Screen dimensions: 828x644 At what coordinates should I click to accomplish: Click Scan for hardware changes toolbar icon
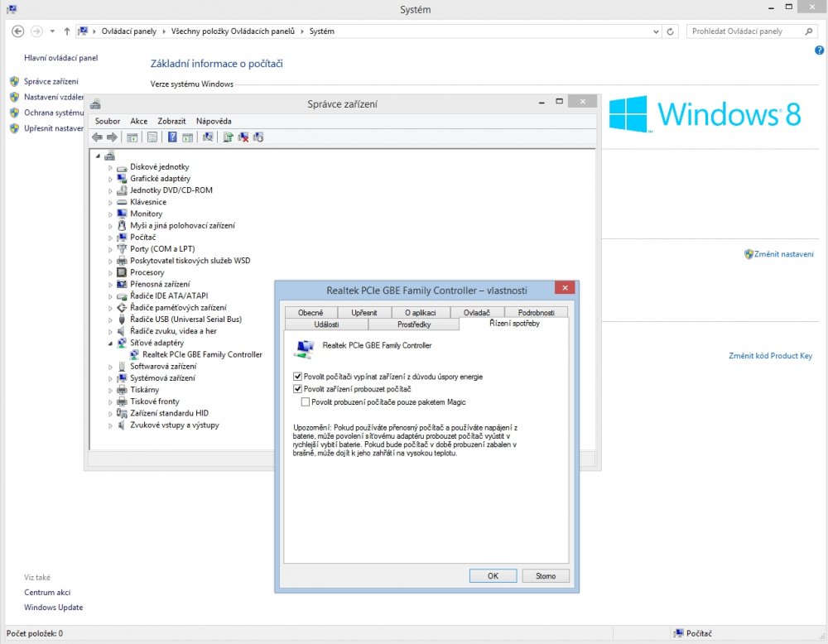click(x=208, y=137)
